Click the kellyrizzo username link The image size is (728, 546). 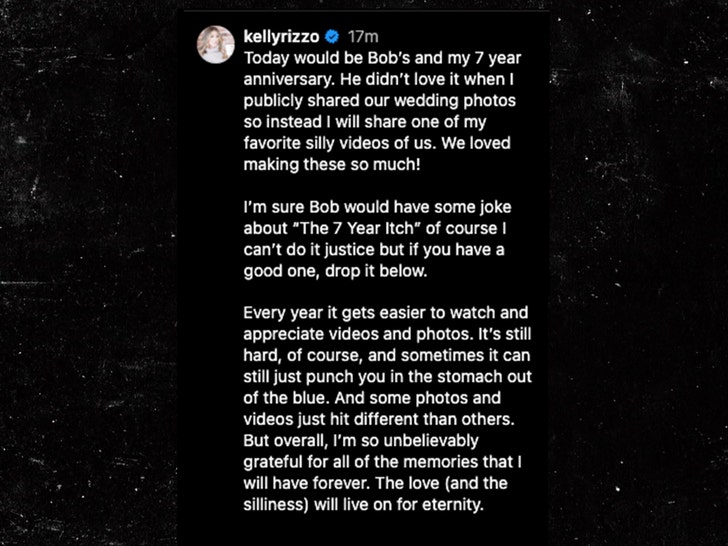[x=281, y=36]
